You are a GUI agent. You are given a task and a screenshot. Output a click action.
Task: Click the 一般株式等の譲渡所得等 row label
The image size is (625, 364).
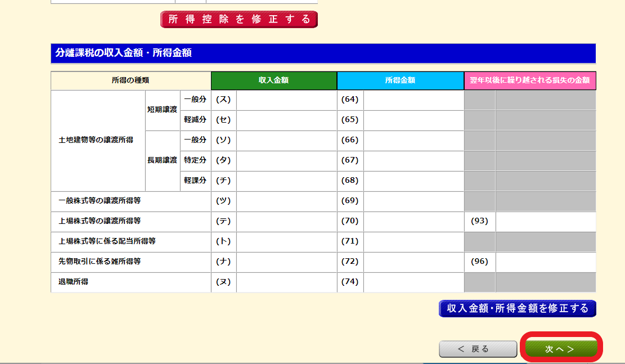(x=100, y=200)
